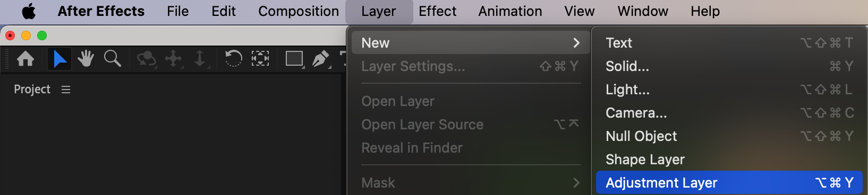Select the Pan Behind anchor point tool
The width and height of the screenshot is (868, 195).
[260, 58]
